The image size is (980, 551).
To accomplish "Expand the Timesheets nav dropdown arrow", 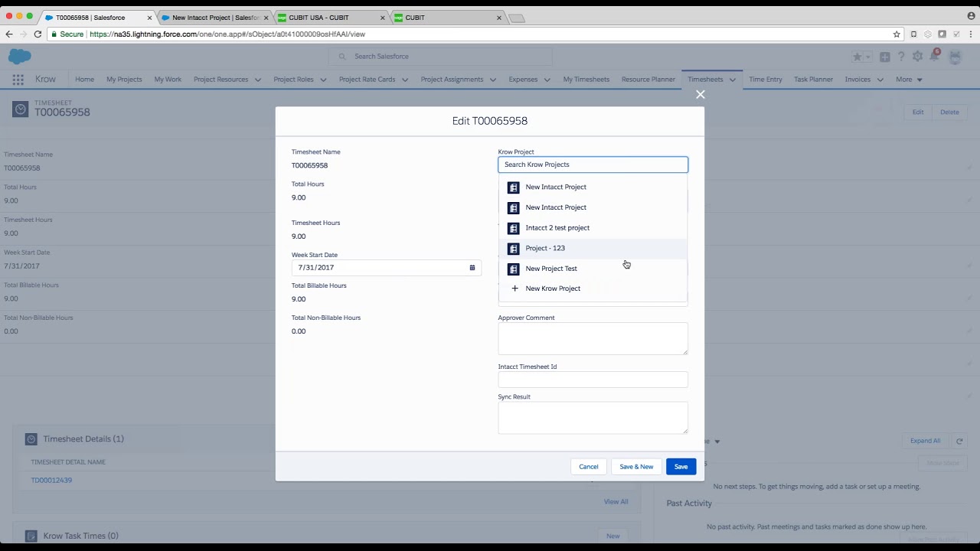I will coord(733,80).
